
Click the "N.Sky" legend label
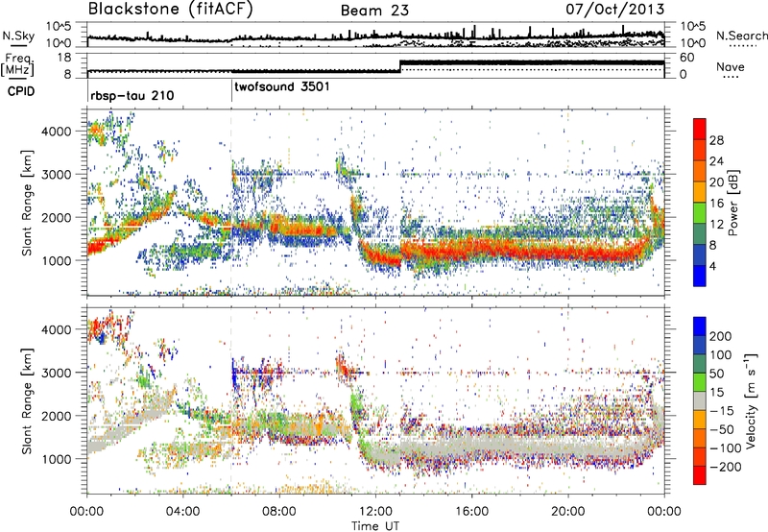(x=18, y=36)
